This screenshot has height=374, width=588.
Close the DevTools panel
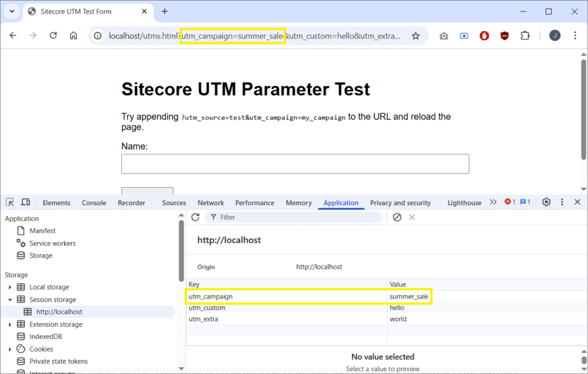[577, 202]
